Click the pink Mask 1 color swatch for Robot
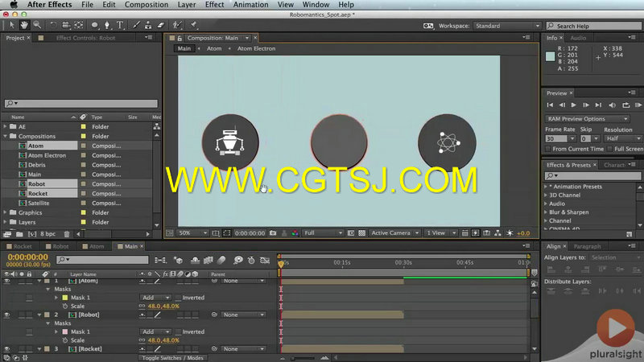The height and width of the screenshot is (362, 644). pos(65,331)
